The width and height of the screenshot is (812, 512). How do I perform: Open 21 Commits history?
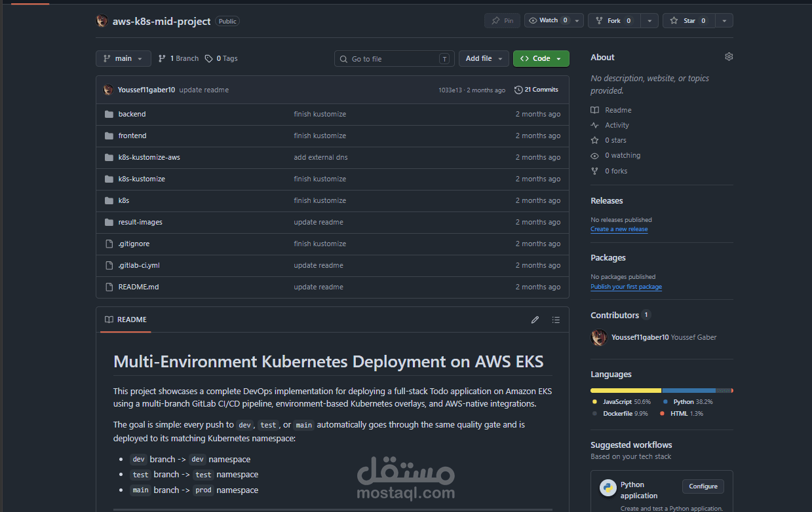(536, 90)
